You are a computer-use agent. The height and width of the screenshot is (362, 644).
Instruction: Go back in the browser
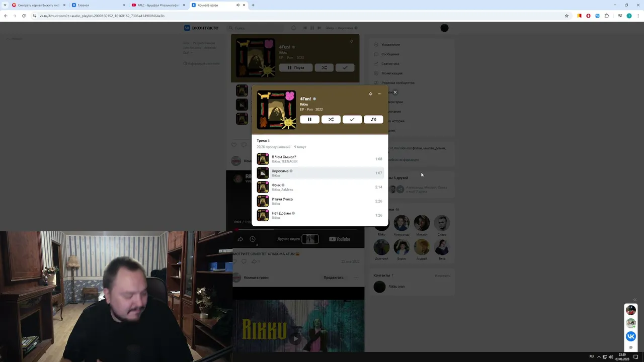[x=6, y=16]
